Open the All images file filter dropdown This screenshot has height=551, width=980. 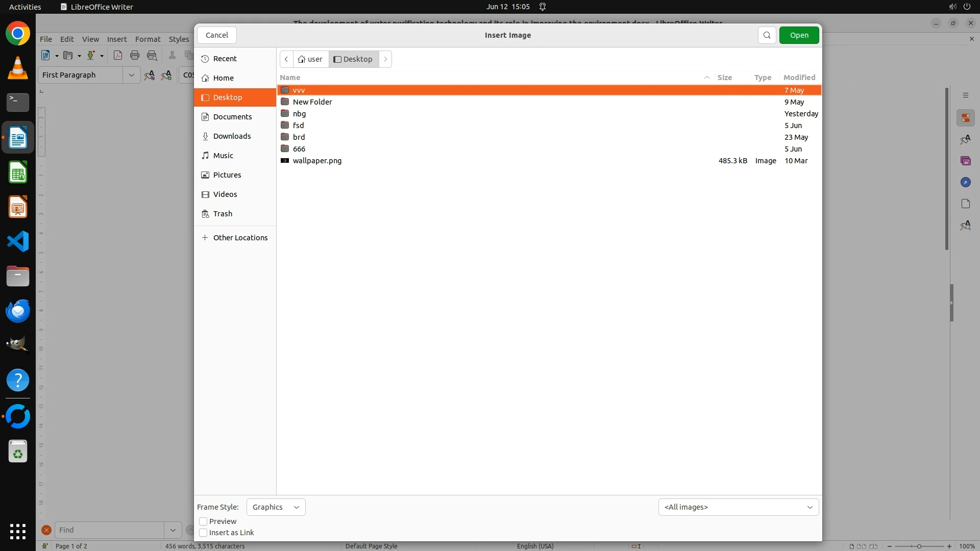click(738, 507)
